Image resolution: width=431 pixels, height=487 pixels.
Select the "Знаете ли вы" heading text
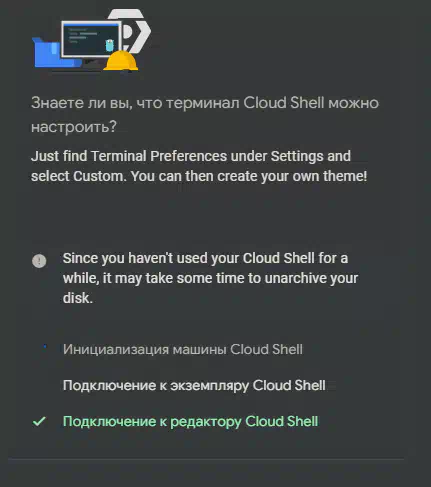point(205,114)
